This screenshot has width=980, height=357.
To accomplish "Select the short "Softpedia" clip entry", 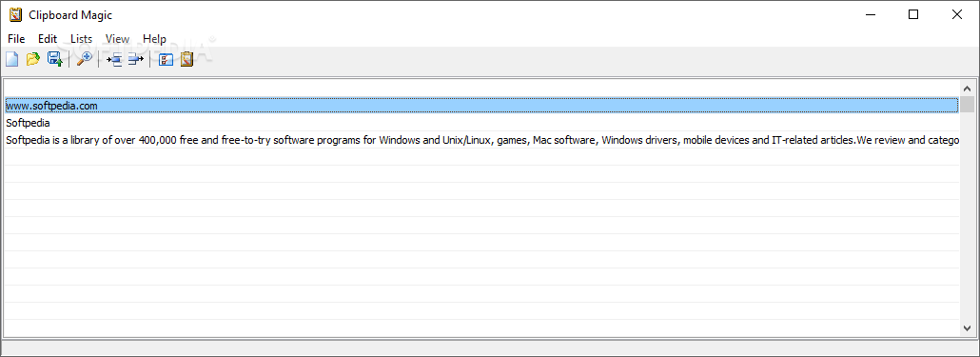I will (481, 123).
